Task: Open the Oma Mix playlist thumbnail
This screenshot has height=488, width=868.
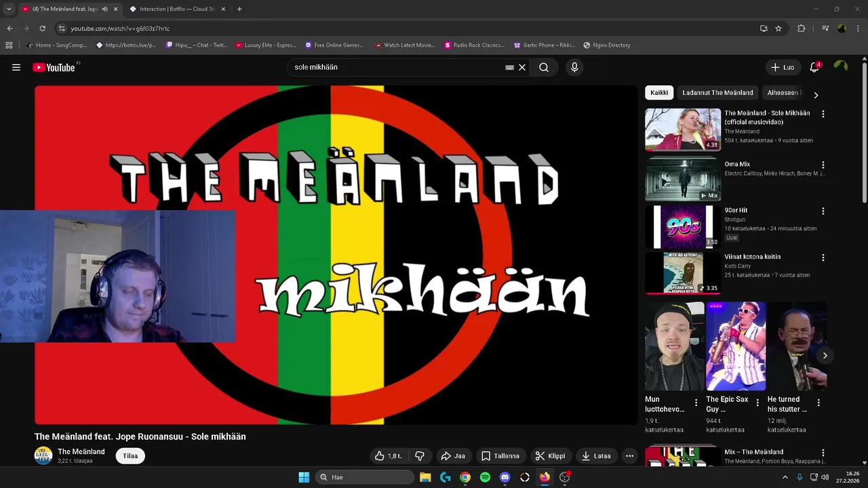Action: 683,179
